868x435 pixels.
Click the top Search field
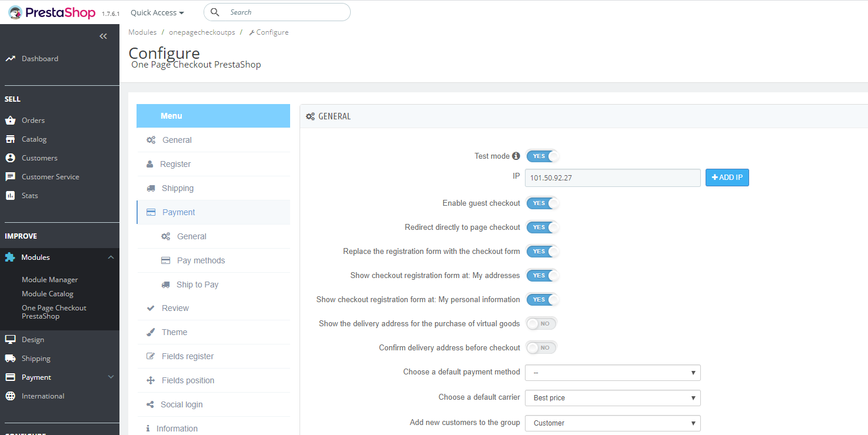coord(277,12)
